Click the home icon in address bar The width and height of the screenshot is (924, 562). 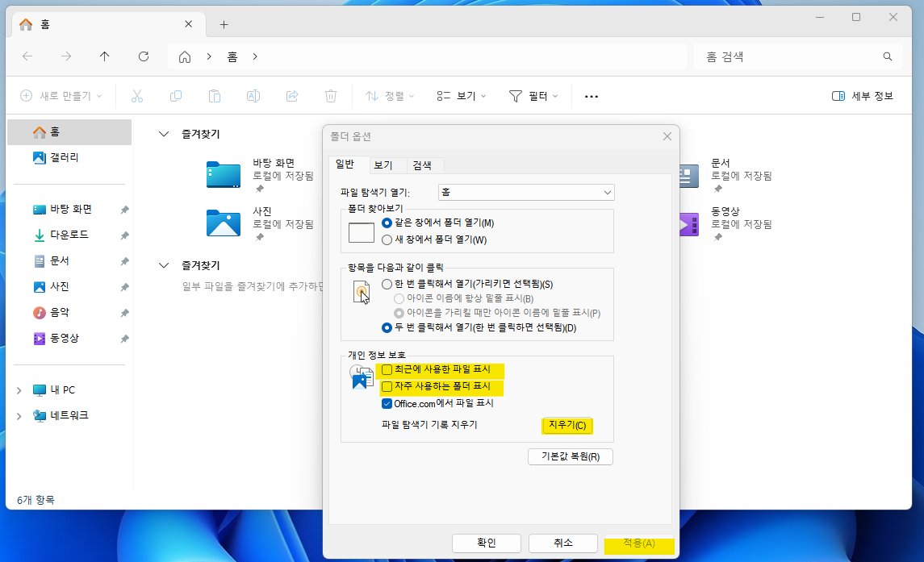[x=185, y=56]
